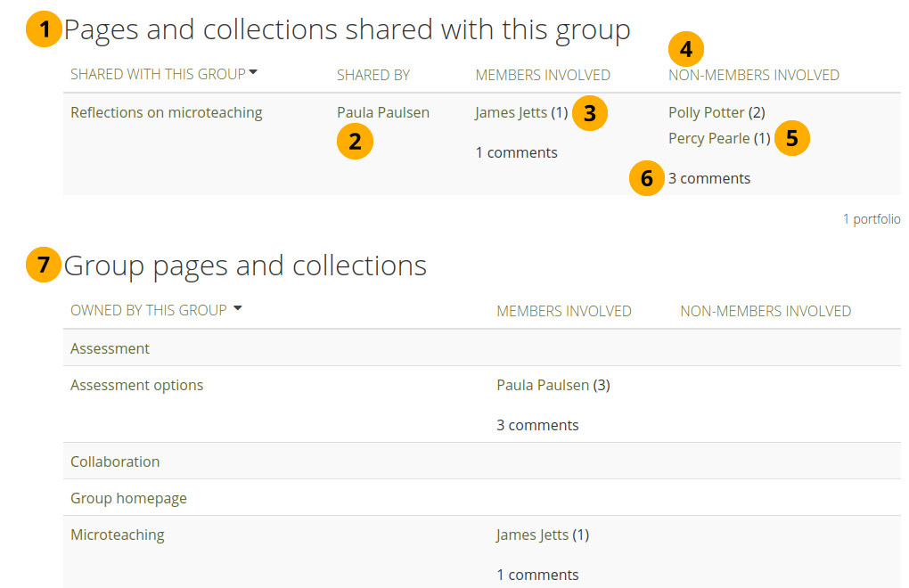Open Percy Pearle's profile
The image size is (909, 588).
[708, 139]
